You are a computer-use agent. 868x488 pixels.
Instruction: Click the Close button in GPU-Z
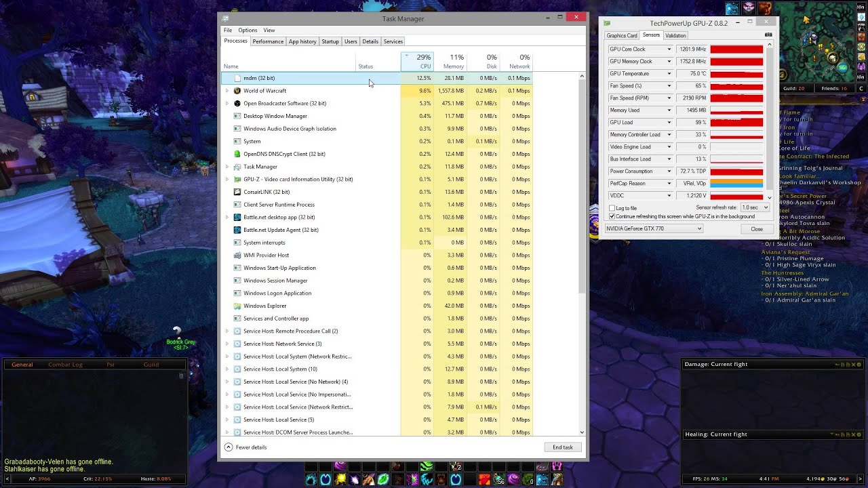(757, 229)
